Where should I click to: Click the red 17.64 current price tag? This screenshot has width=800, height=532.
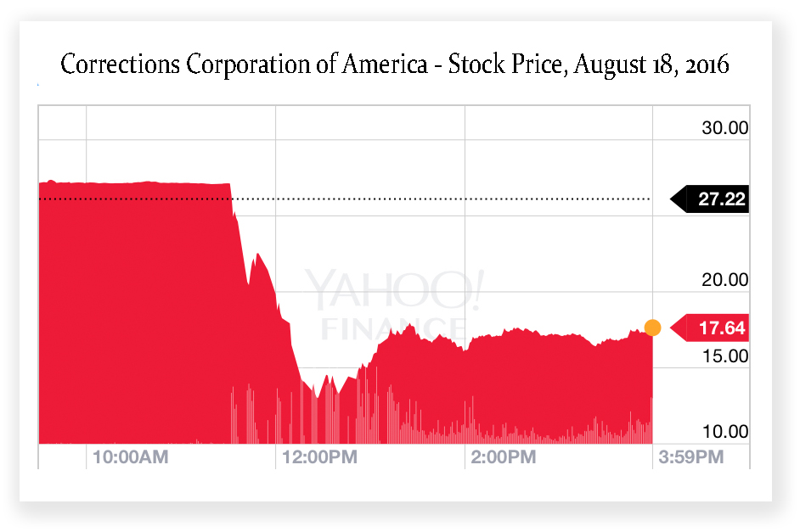(710, 328)
